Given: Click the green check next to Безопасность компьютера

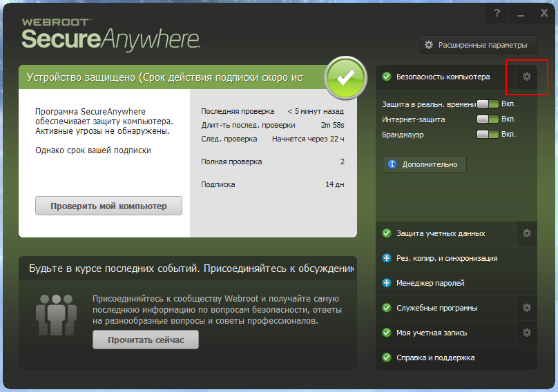Looking at the screenshot, I should tap(387, 77).
